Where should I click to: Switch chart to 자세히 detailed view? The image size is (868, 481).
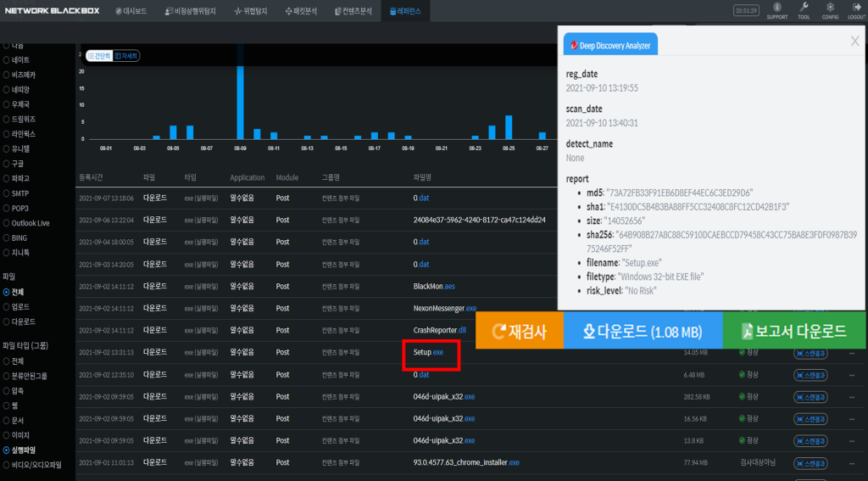coord(126,55)
